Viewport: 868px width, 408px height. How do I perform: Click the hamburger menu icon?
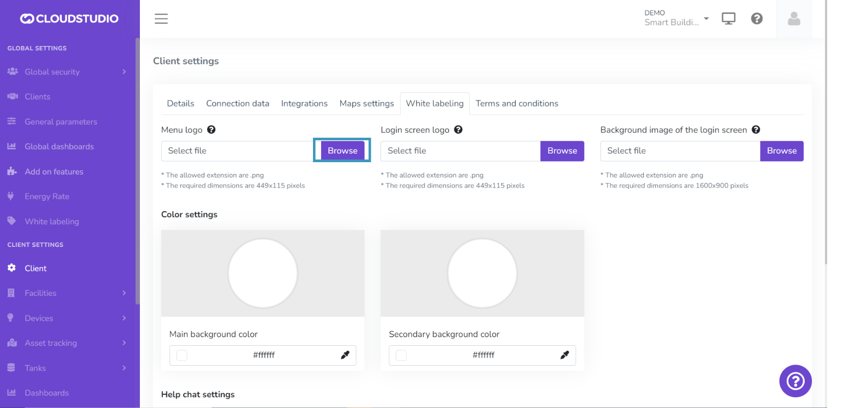pos(161,19)
